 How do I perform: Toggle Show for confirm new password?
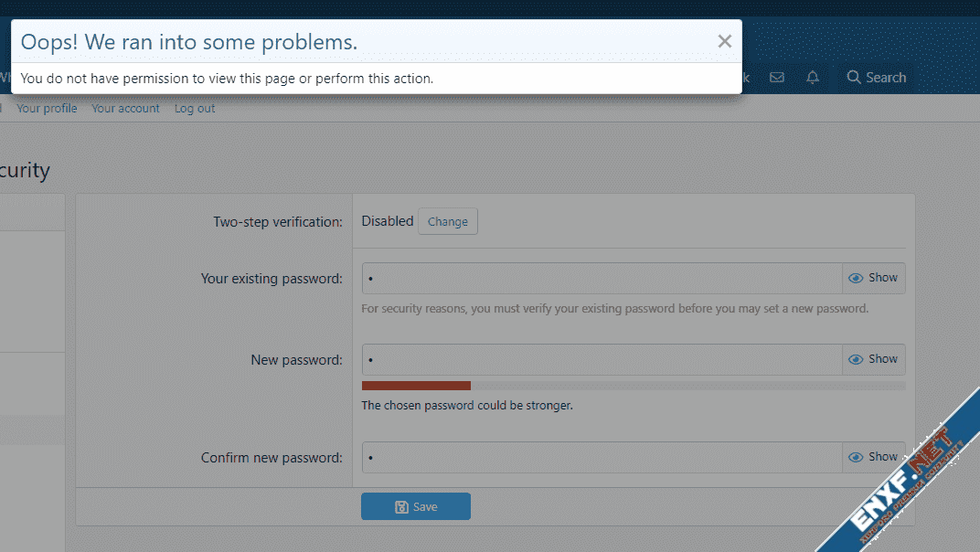pyautogui.click(x=873, y=457)
